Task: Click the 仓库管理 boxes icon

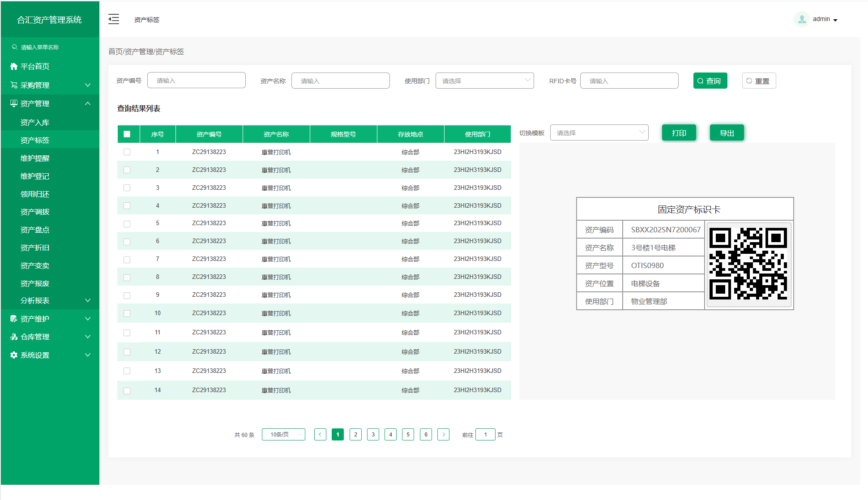Action: coord(14,337)
